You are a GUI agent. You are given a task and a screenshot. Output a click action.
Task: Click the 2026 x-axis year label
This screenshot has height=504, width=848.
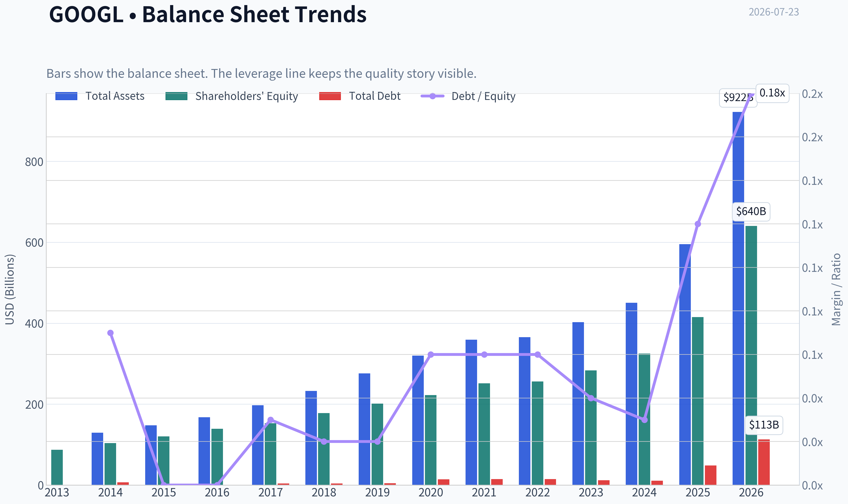coord(751,492)
